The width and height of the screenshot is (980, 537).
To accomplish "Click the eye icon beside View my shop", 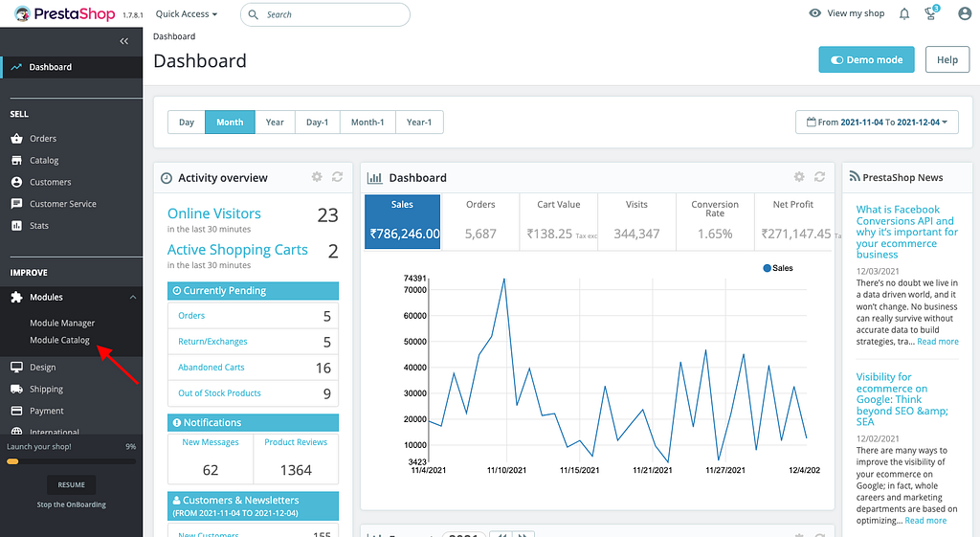I will pyautogui.click(x=815, y=13).
